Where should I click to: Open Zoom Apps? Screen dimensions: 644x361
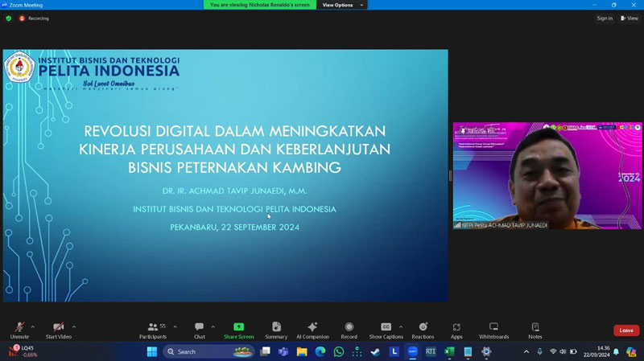[x=456, y=329]
